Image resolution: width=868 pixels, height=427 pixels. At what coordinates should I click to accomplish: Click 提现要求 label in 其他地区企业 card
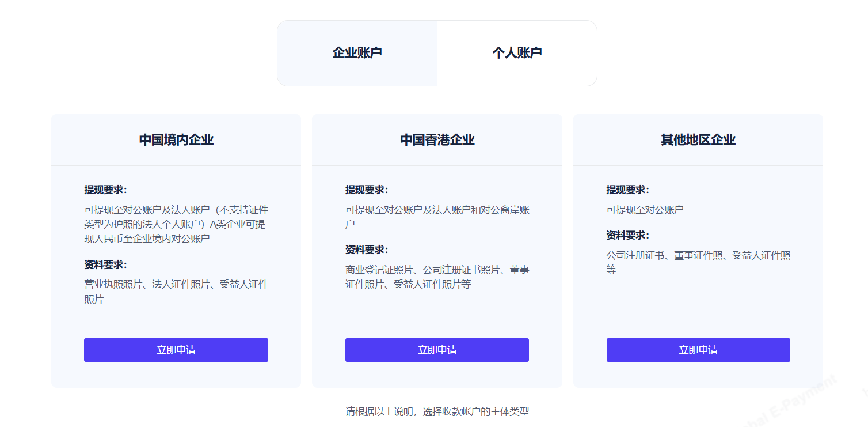627,190
